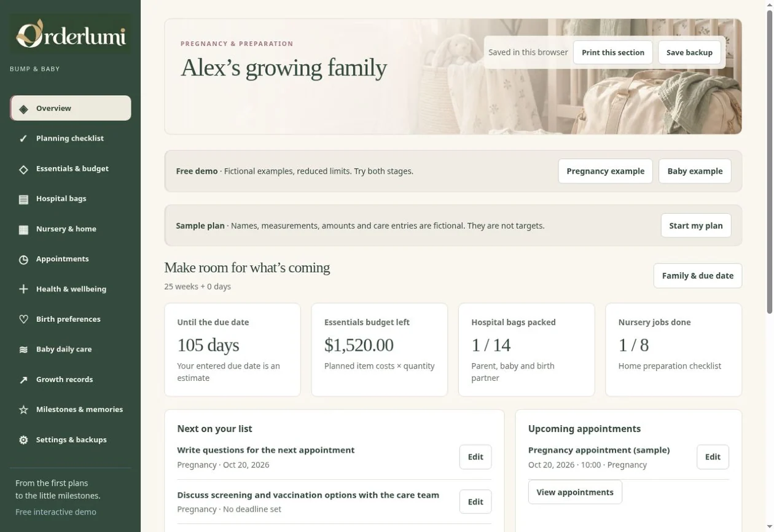The image size is (774, 532).
Task: Click the "Upcoming appointments" heading
Action: (584, 429)
